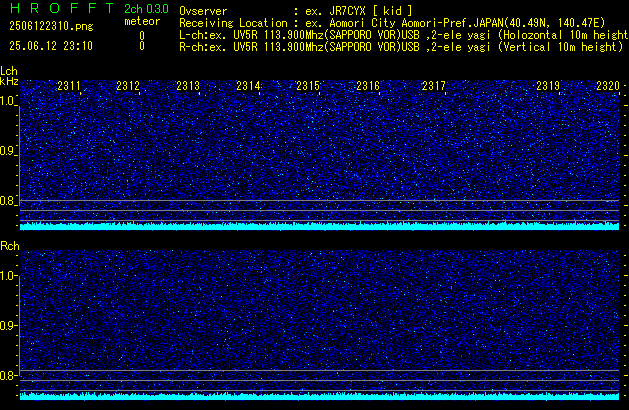The height and width of the screenshot is (410, 629).
Task: Select the 2312 time marker
Action: click(128, 86)
